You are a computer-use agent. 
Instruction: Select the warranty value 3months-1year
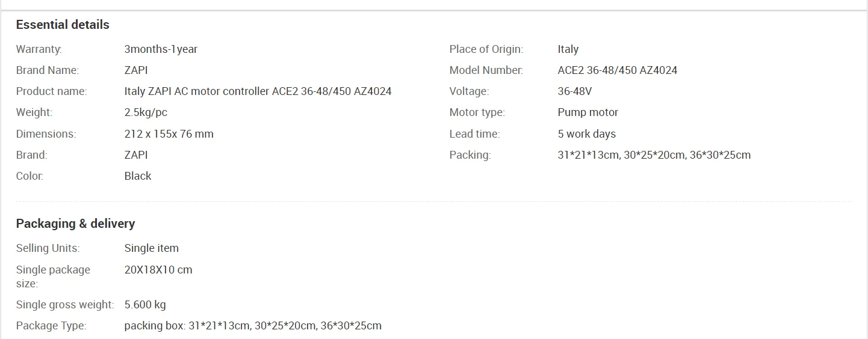[161, 49]
